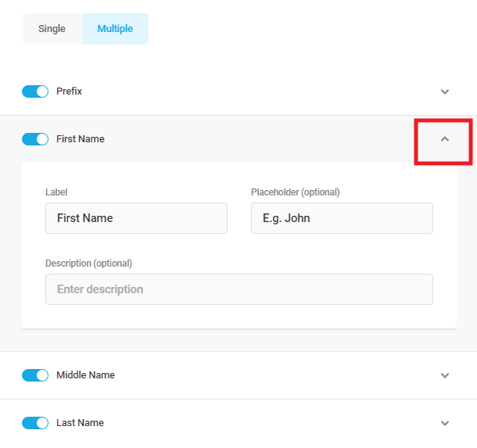
Task: Focus the Placeholder field with E.g. John
Action: 342,218
